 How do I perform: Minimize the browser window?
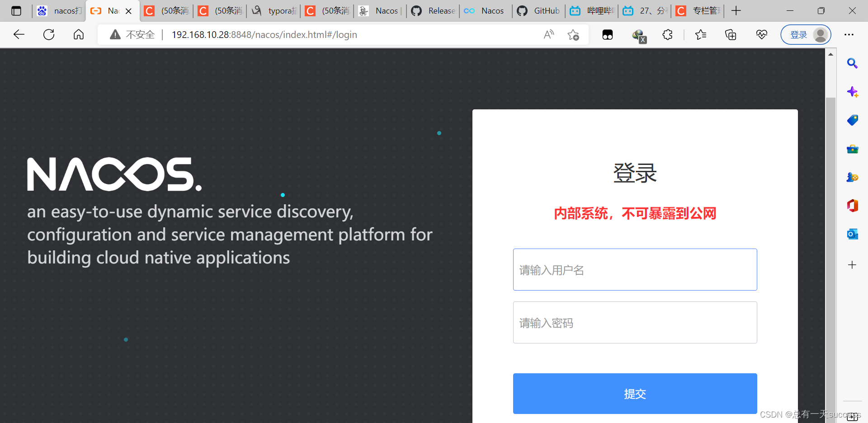(790, 11)
